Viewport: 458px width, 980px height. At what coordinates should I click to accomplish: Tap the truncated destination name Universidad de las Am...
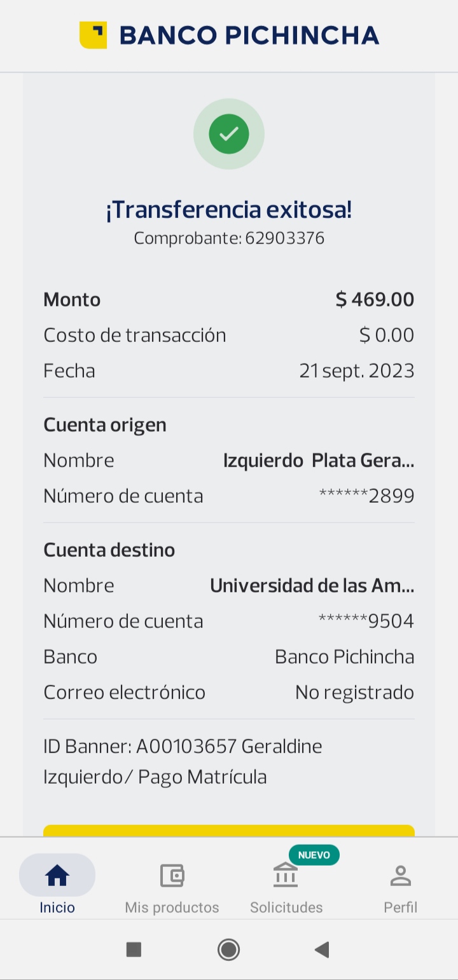(312, 586)
